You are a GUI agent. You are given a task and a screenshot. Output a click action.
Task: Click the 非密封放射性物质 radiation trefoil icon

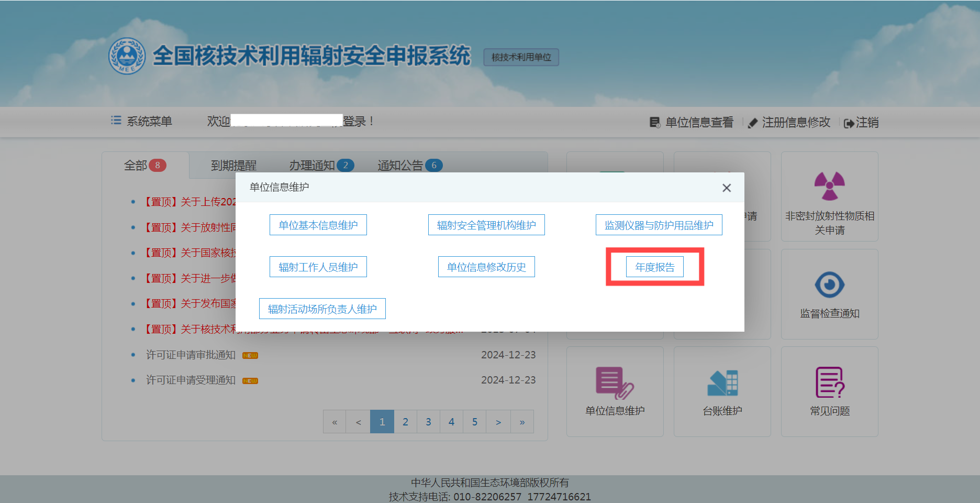point(829,186)
